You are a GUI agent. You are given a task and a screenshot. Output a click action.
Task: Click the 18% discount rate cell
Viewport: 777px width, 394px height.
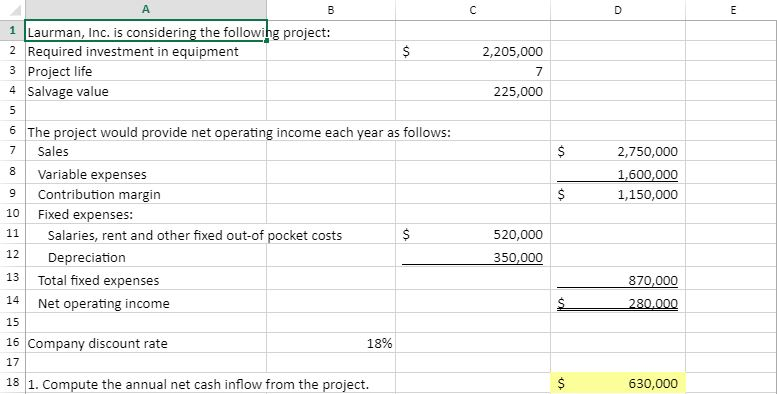point(331,342)
